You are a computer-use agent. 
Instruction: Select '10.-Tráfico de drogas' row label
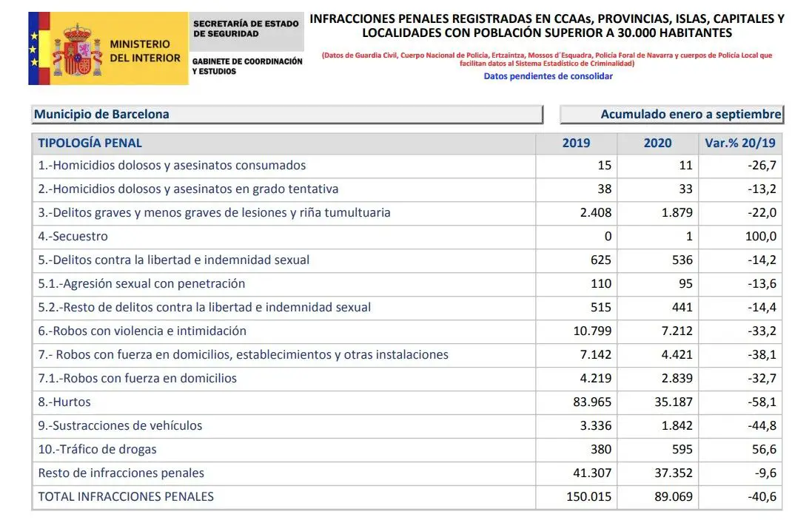[98, 450]
